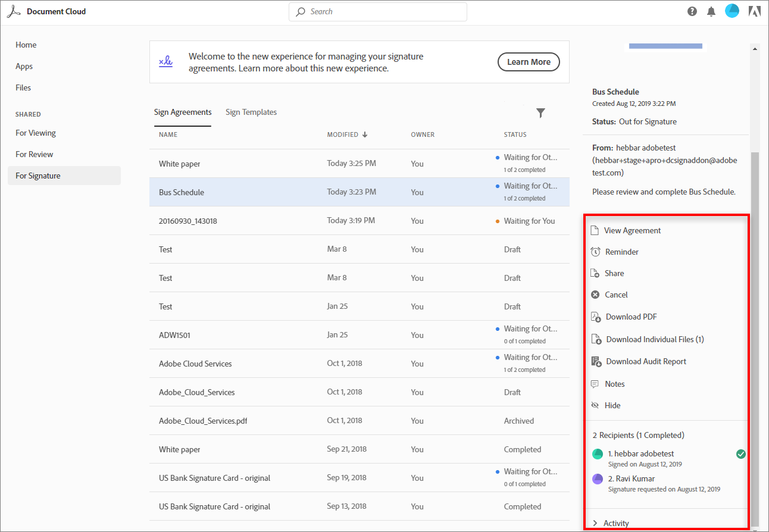Switch to the Sign Templates tab
This screenshot has height=532, width=769.
pos(251,112)
